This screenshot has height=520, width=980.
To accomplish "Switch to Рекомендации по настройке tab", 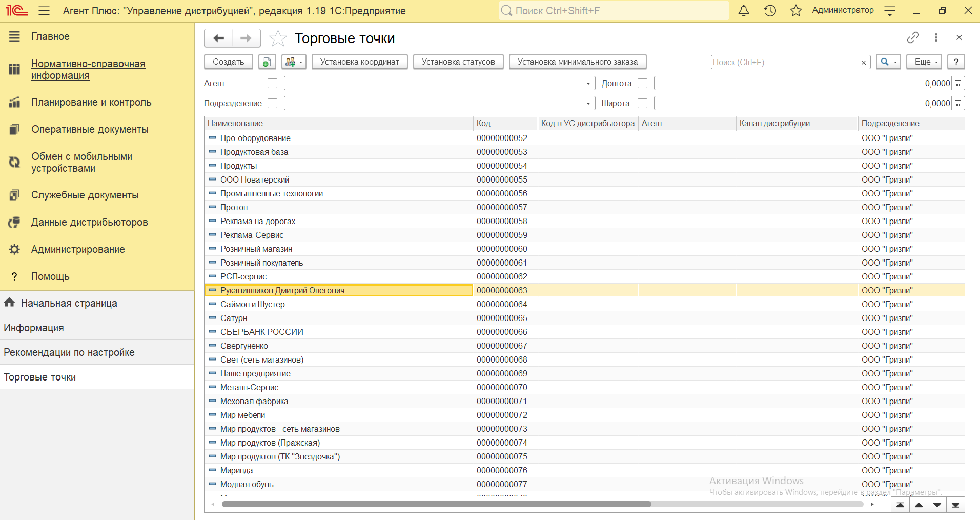I will pos(97,352).
